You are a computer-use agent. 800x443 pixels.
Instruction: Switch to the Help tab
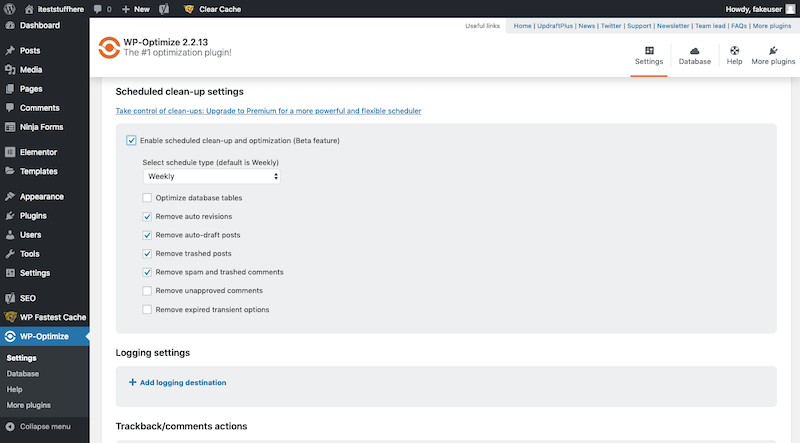coord(734,56)
